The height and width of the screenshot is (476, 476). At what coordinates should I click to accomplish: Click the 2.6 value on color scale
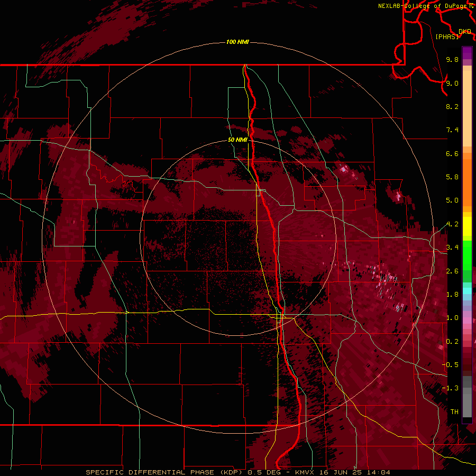coord(452,271)
